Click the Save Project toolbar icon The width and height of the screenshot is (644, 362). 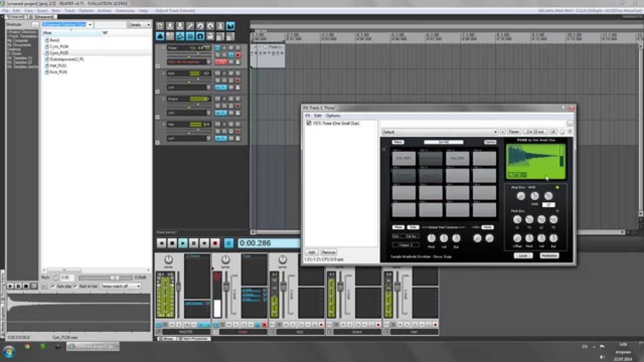point(180,26)
